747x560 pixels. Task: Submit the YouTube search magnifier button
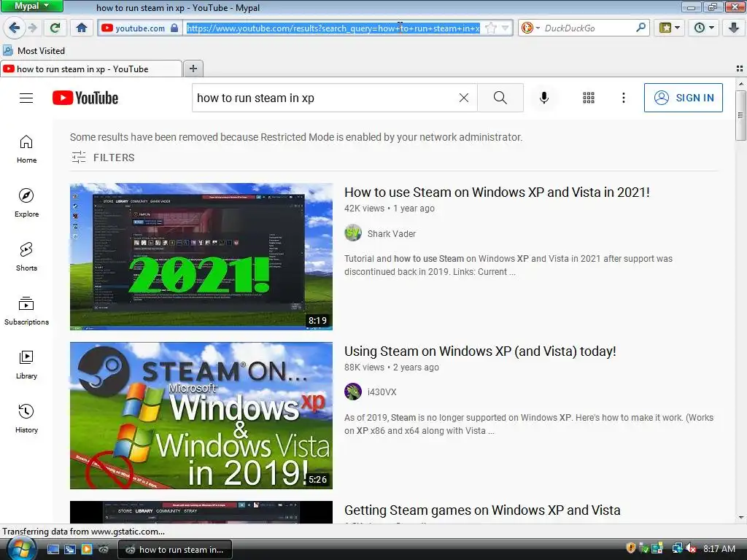tap(500, 98)
